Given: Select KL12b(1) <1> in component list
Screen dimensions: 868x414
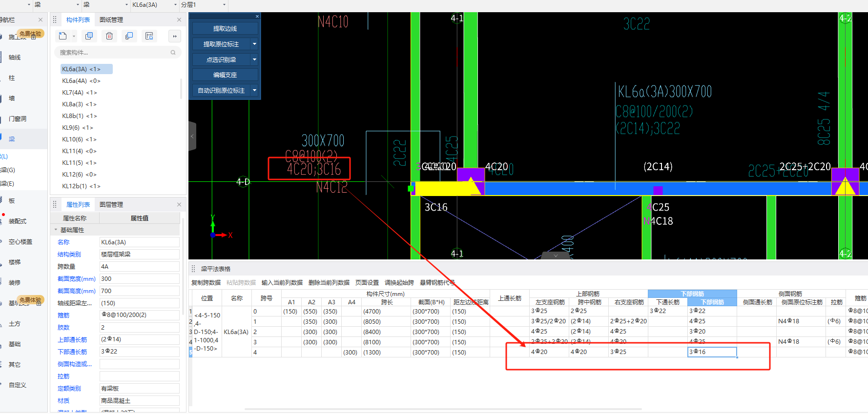Looking at the screenshot, I should click(x=81, y=186).
